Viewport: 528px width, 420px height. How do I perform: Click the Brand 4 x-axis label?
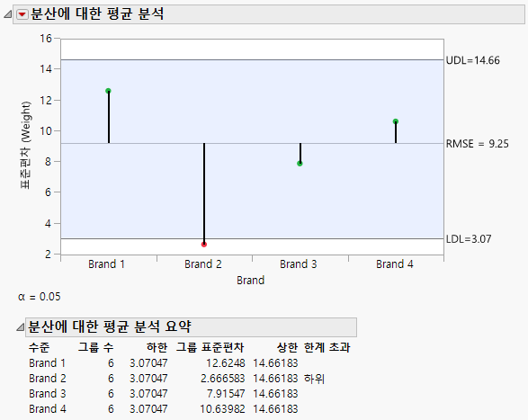tap(395, 264)
